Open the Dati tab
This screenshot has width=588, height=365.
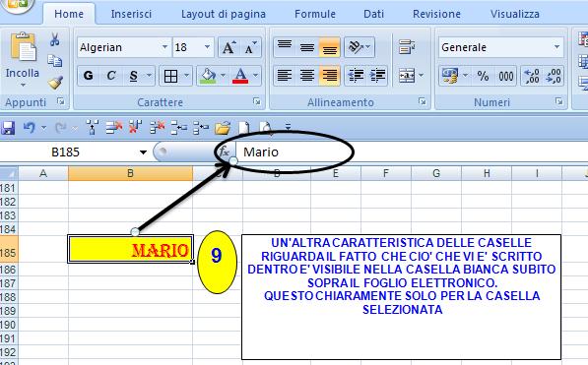click(x=373, y=14)
